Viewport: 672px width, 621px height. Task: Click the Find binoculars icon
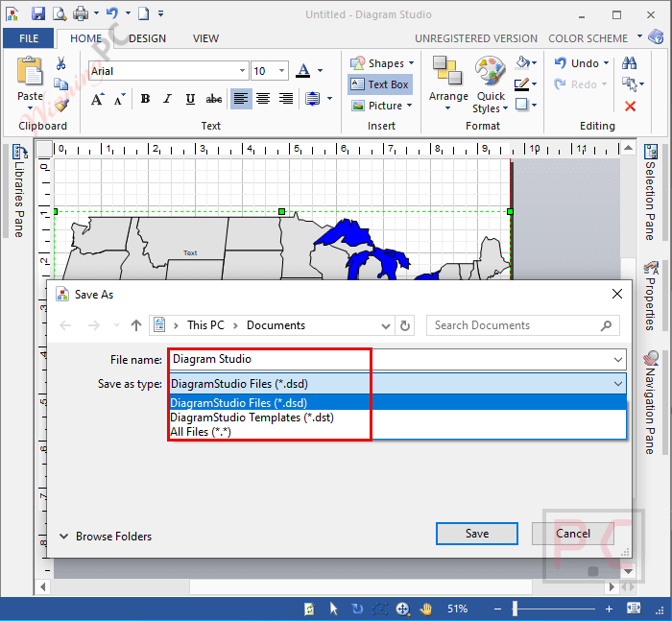click(x=629, y=63)
